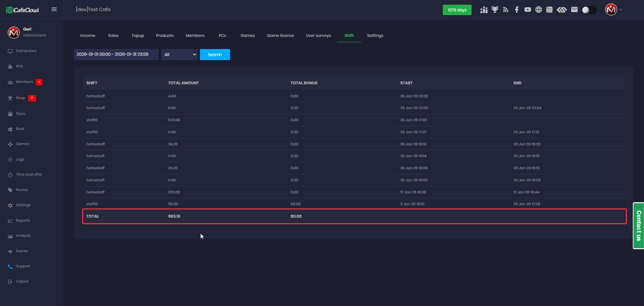Click the trophy icon in top bar
644x306 pixels.
pyautogui.click(x=495, y=10)
